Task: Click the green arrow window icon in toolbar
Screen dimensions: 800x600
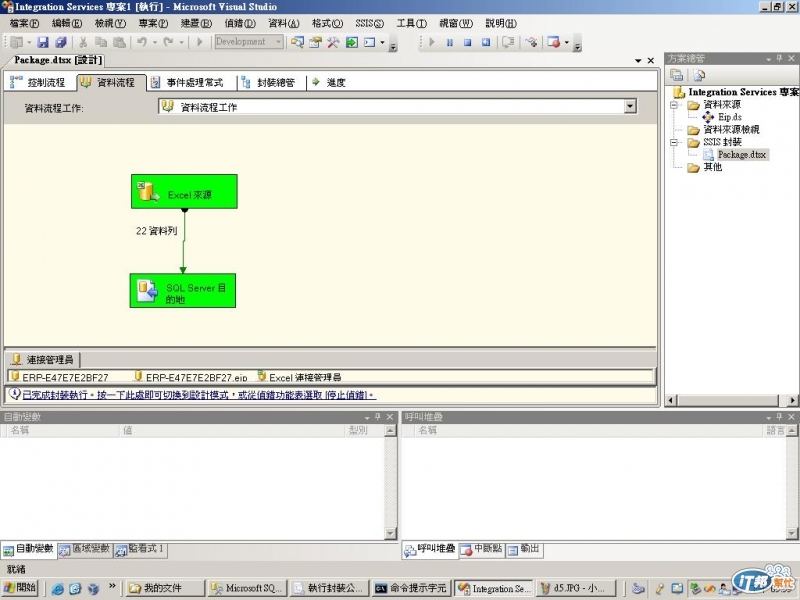Action: [352, 42]
